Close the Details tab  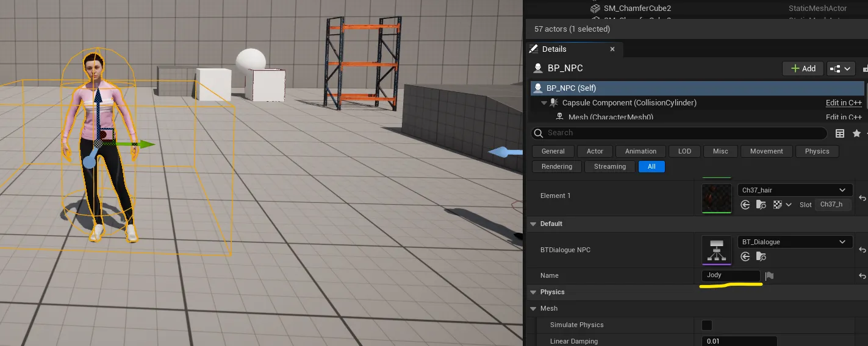612,49
